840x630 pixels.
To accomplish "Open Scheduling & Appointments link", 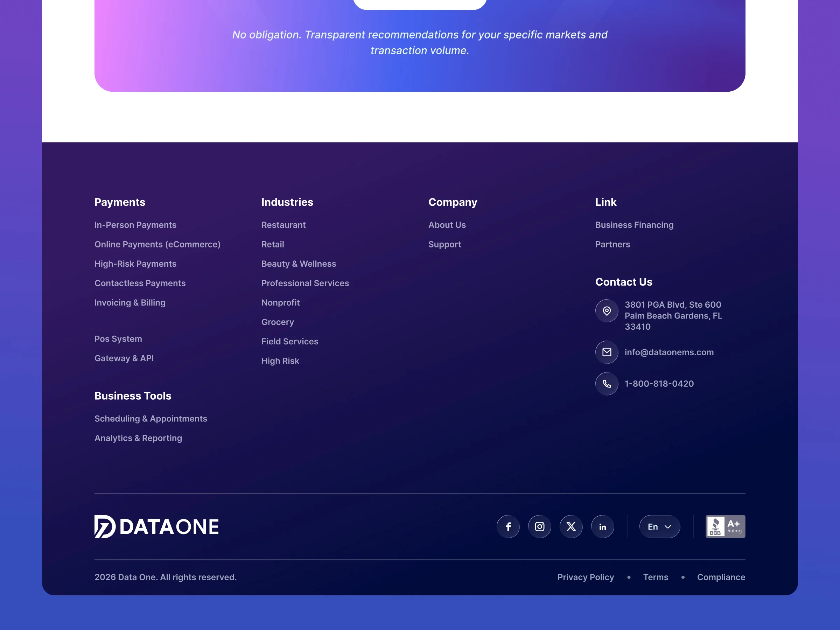I will point(151,419).
